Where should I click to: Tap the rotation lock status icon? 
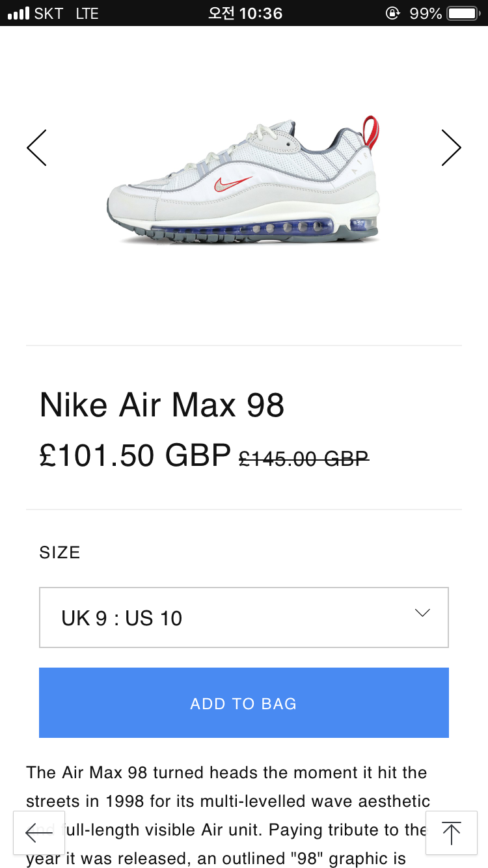point(392,13)
